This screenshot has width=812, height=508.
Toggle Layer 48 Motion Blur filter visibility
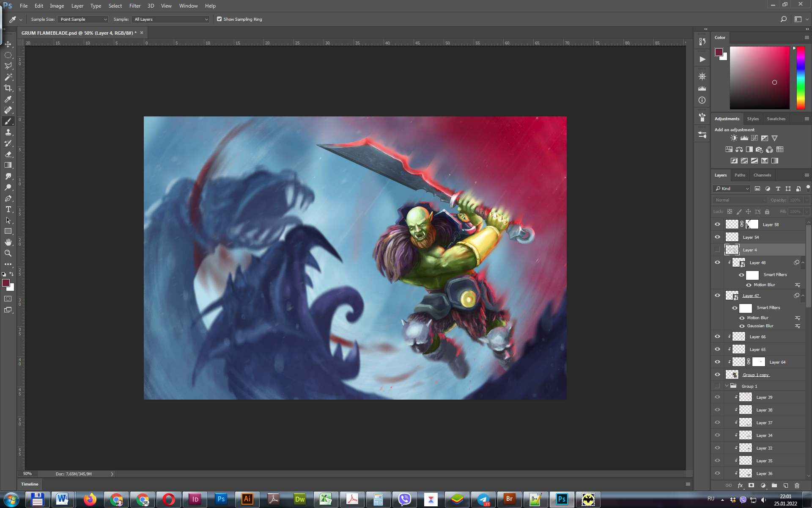[x=749, y=285]
